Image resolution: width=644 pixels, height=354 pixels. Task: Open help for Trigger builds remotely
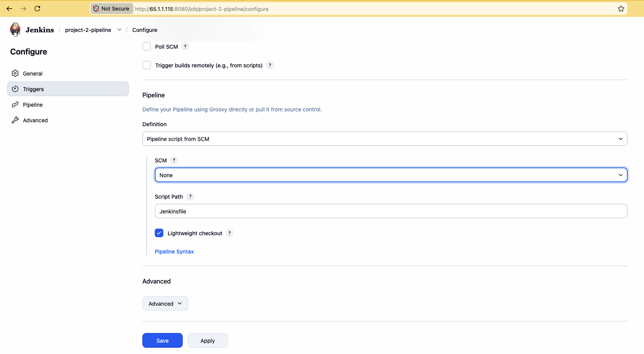(270, 65)
